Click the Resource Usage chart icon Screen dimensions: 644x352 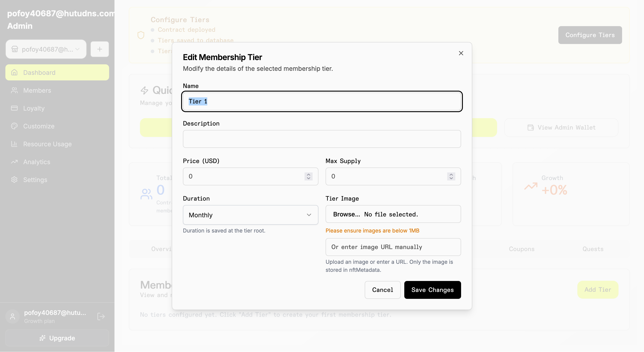tap(15, 144)
